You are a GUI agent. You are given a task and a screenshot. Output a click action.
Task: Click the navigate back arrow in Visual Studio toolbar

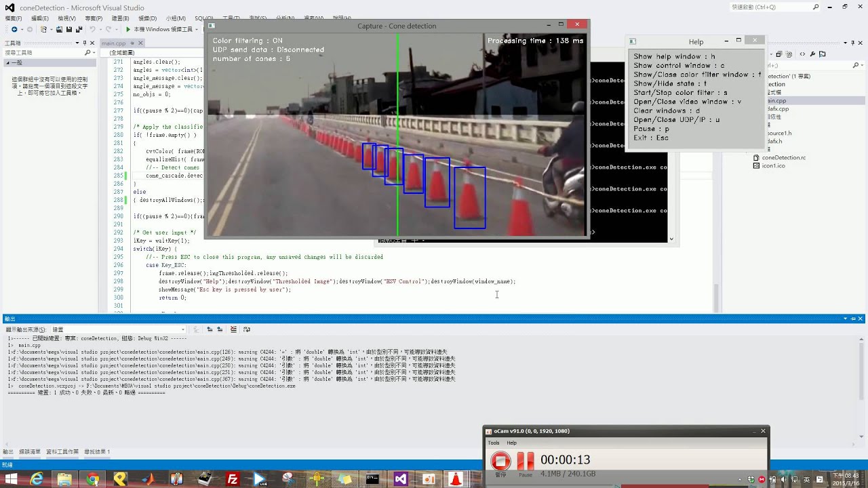point(14,29)
